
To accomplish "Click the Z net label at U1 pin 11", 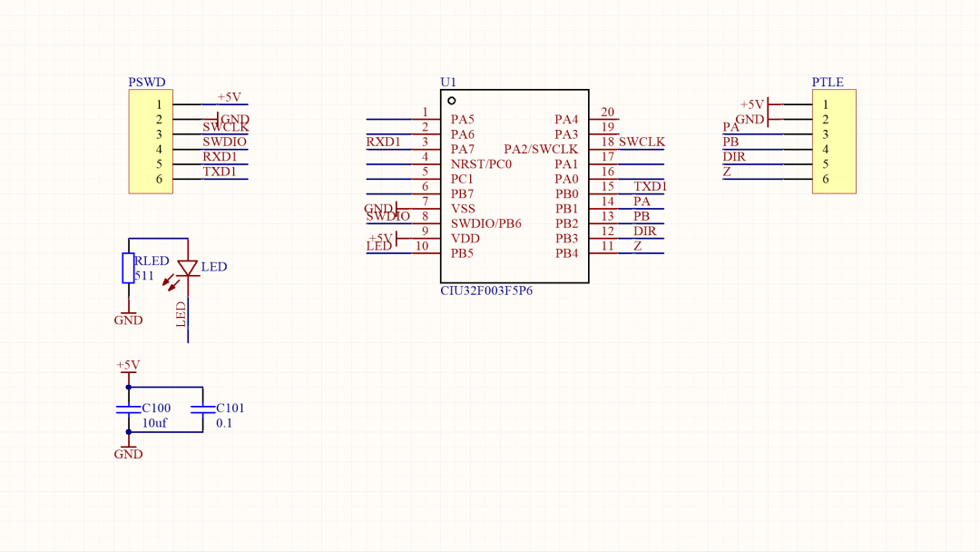I will (x=638, y=246).
